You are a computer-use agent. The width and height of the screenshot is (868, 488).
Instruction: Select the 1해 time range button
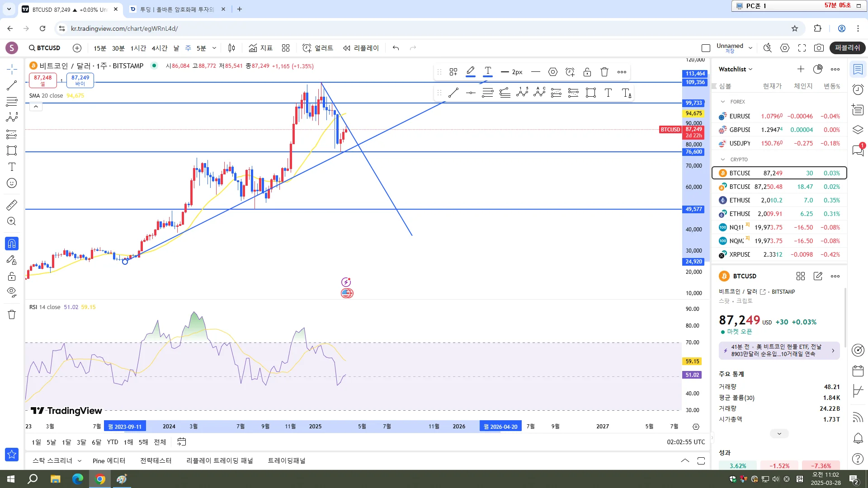[x=128, y=442]
